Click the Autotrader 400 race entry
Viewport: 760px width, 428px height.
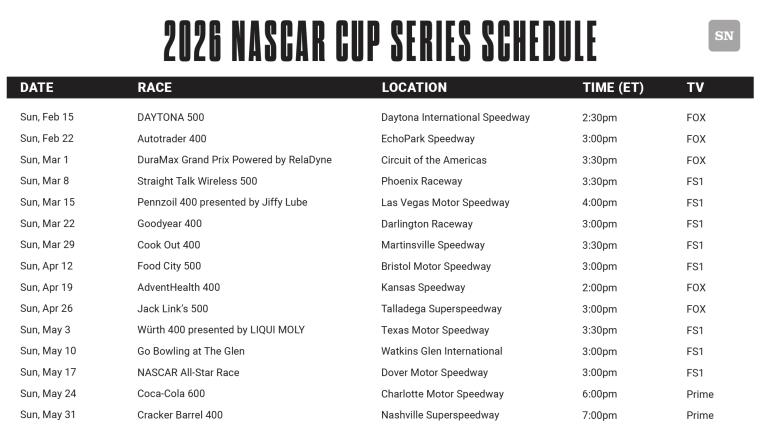171,139
